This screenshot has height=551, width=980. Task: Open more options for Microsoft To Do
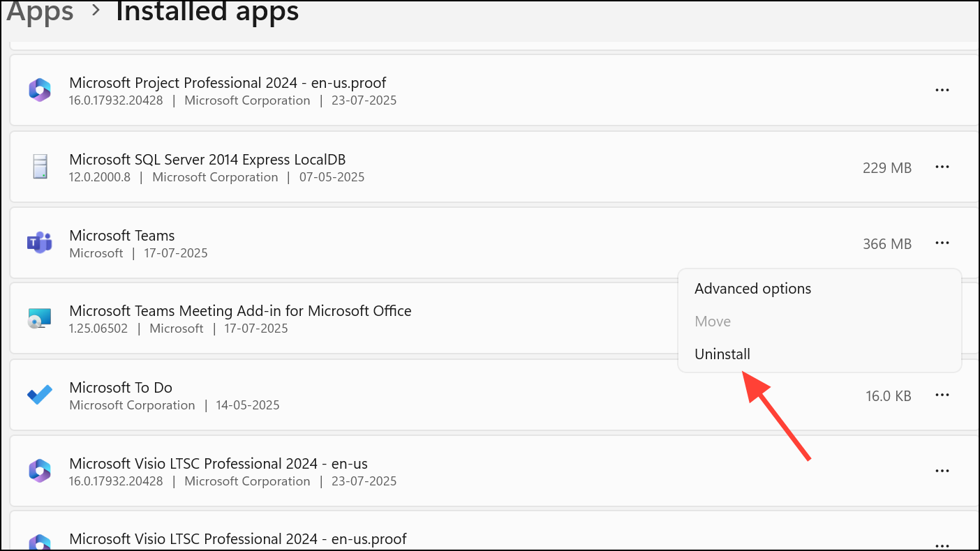click(x=942, y=395)
